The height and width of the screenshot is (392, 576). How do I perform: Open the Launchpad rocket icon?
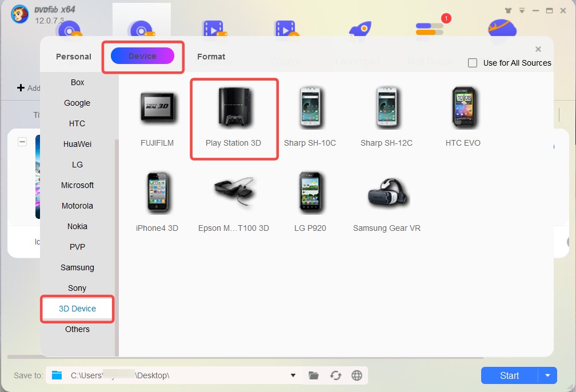pyautogui.click(x=360, y=30)
